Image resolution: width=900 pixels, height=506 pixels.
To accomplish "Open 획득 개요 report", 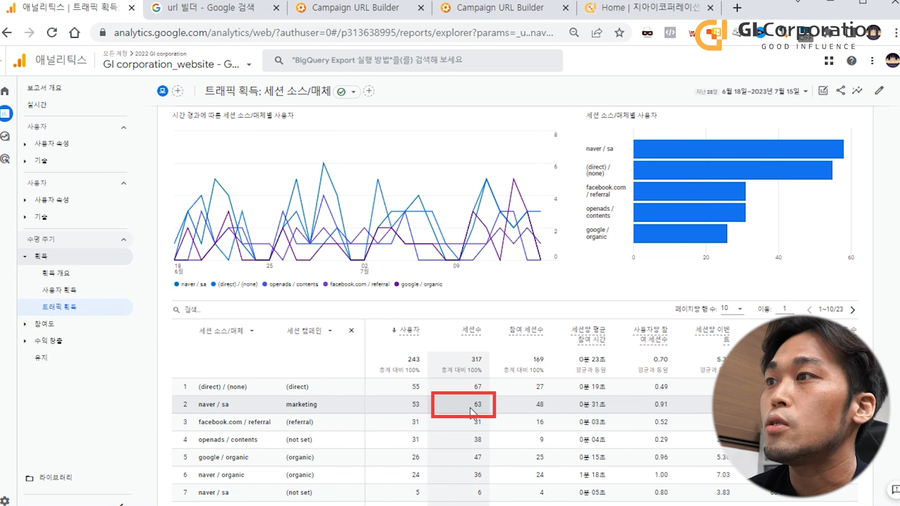I will [x=56, y=273].
